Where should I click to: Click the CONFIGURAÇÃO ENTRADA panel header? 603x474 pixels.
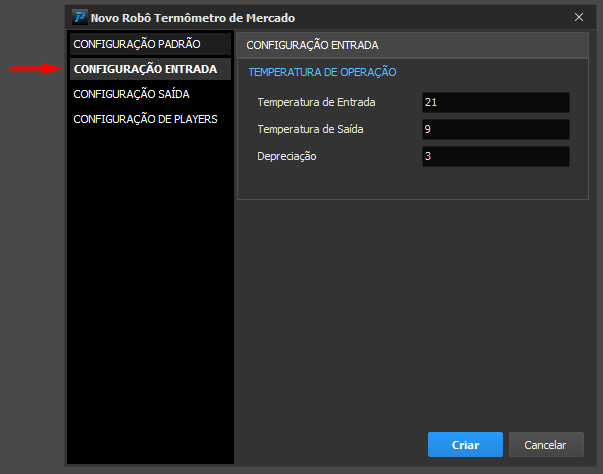[x=412, y=45]
